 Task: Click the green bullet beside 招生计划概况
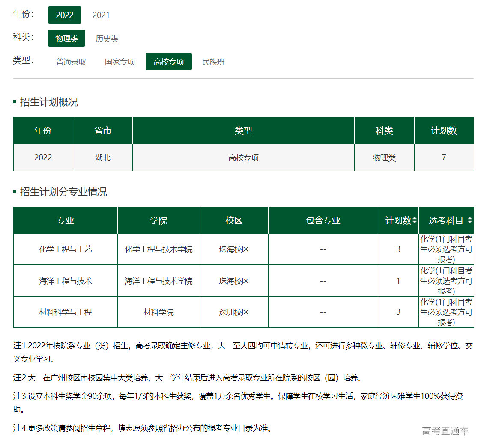(x=15, y=102)
